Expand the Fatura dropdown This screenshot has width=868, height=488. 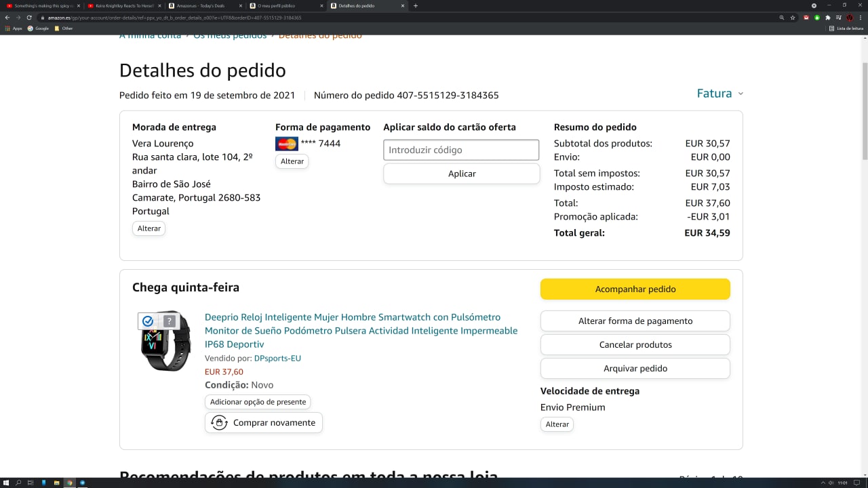click(720, 94)
